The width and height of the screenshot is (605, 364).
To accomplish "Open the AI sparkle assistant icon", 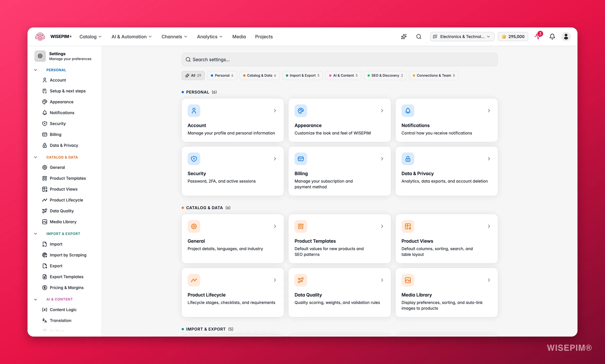I will click(x=404, y=37).
